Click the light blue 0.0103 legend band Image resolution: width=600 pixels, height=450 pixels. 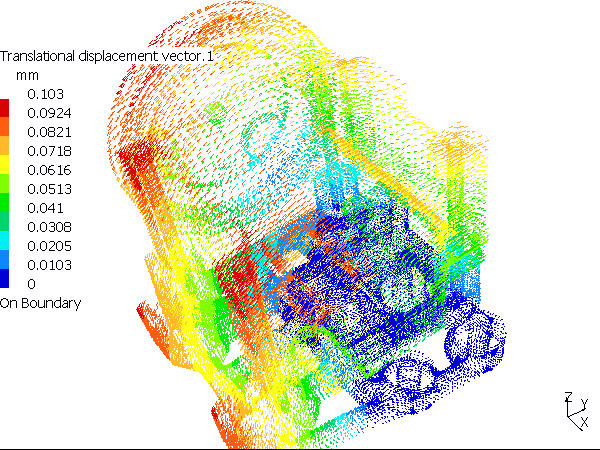[x=4, y=259]
